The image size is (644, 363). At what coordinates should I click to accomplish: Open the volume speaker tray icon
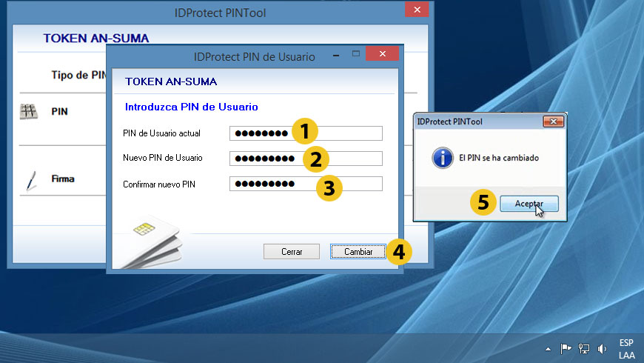pos(602,349)
